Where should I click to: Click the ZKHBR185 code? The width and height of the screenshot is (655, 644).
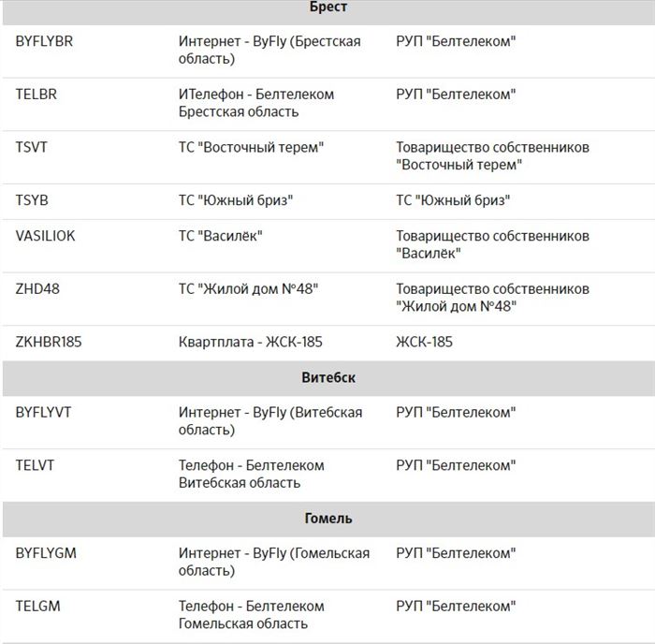click(49, 343)
